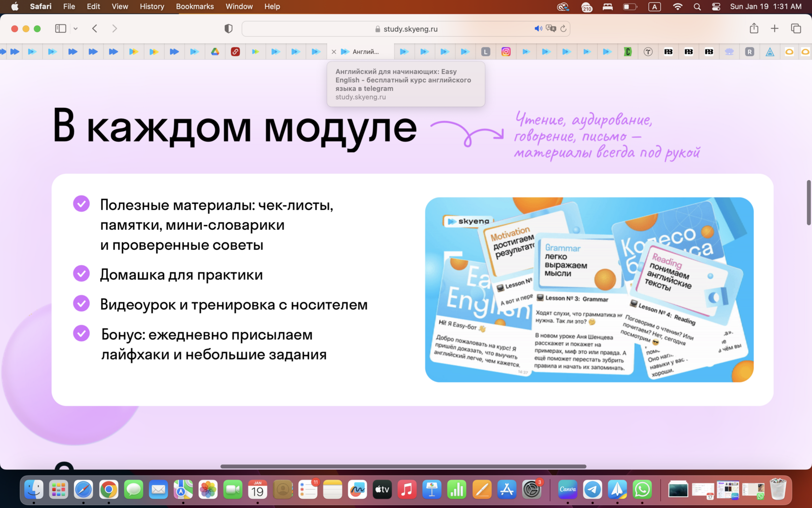This screenshot has height=508, width=812.
Task: Show the tab overview icon
Action: [x=796, y=29]
